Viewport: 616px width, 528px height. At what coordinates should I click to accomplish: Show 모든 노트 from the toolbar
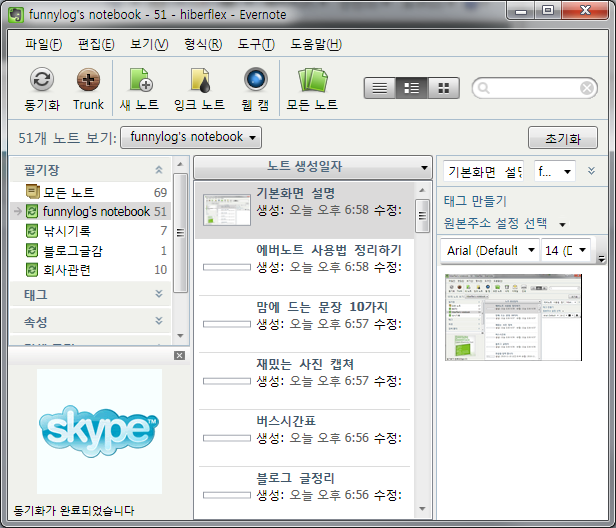pyautogui.click(x=312, y=89)
